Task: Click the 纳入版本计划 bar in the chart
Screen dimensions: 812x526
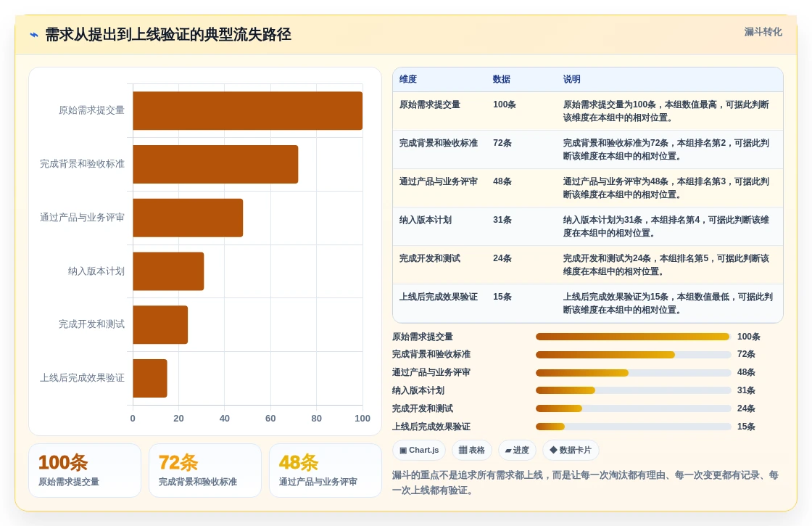Action: [168, 271]
